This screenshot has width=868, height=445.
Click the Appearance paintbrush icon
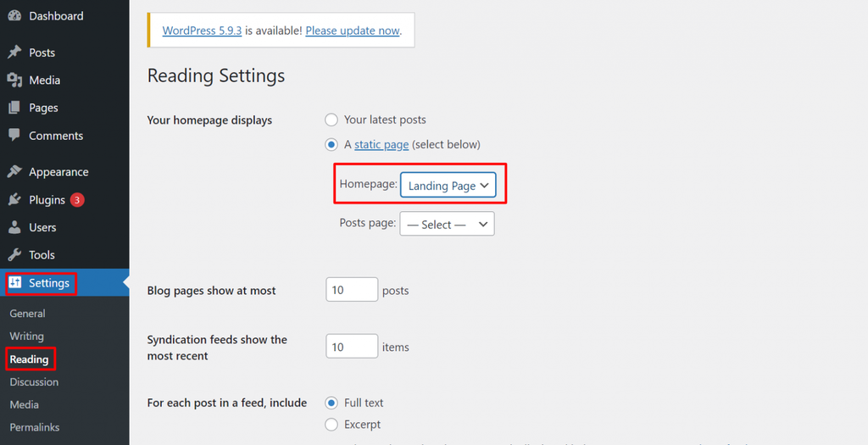(14, 171)
